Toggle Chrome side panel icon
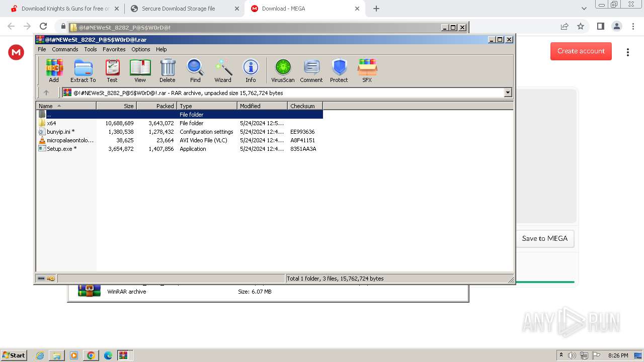This screenshot has width=644, height=362. pyautogui.click(x=600, y=26)
